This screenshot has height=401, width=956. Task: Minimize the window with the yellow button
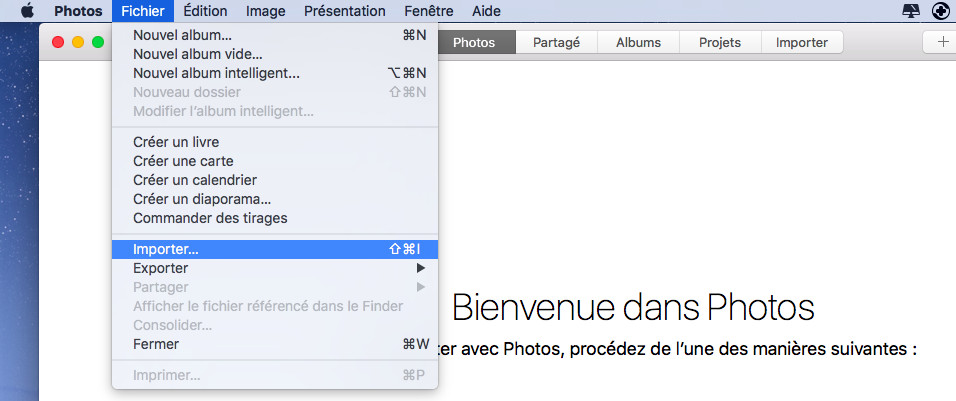click(x=78, y=42)
